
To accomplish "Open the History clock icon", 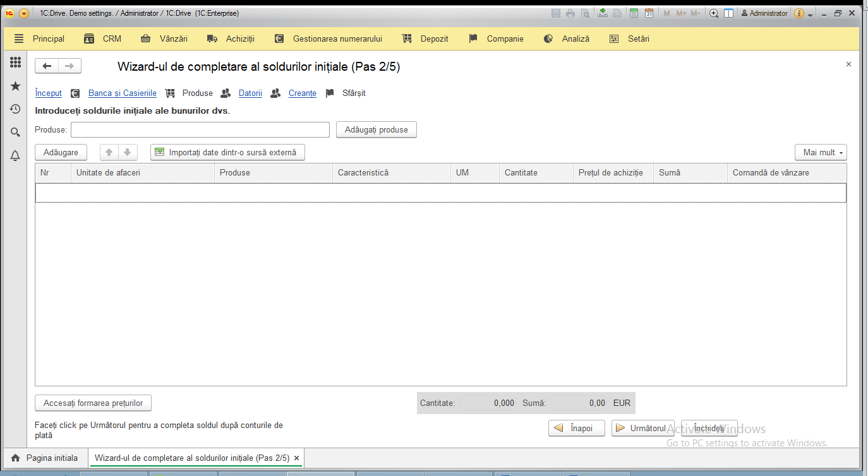I will point(15,109).
